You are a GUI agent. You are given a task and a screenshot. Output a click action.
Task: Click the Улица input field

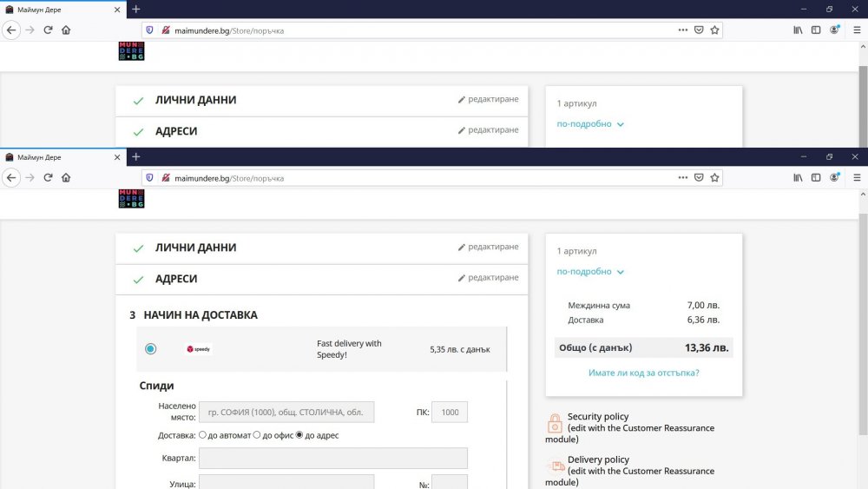286,482
